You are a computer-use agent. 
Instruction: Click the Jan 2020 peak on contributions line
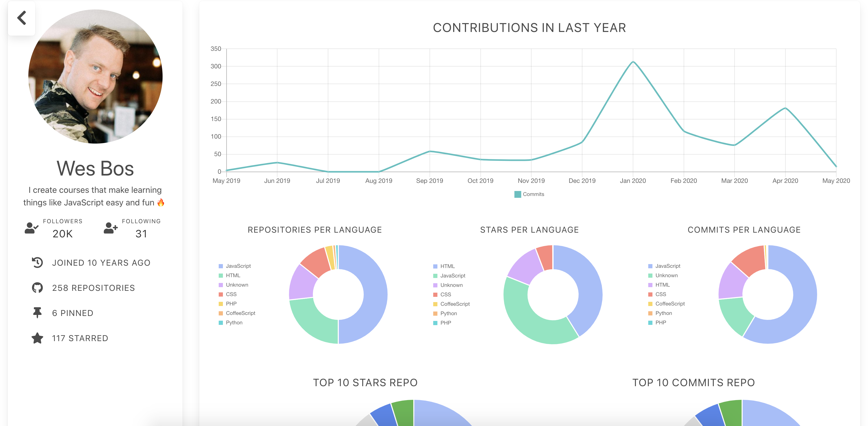point(633,62)
